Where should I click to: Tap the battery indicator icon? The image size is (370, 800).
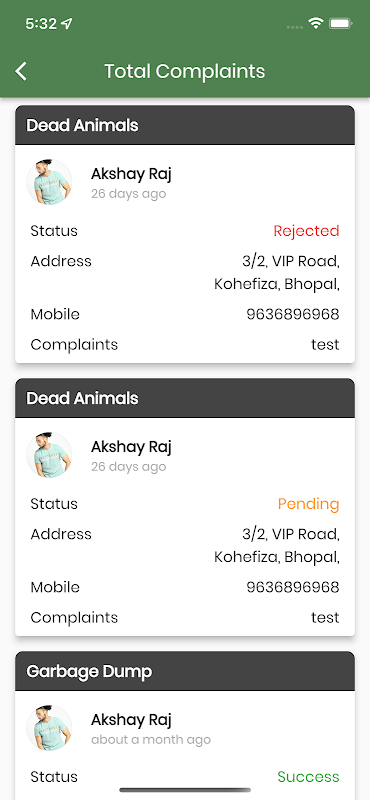(x=340, y=23)
